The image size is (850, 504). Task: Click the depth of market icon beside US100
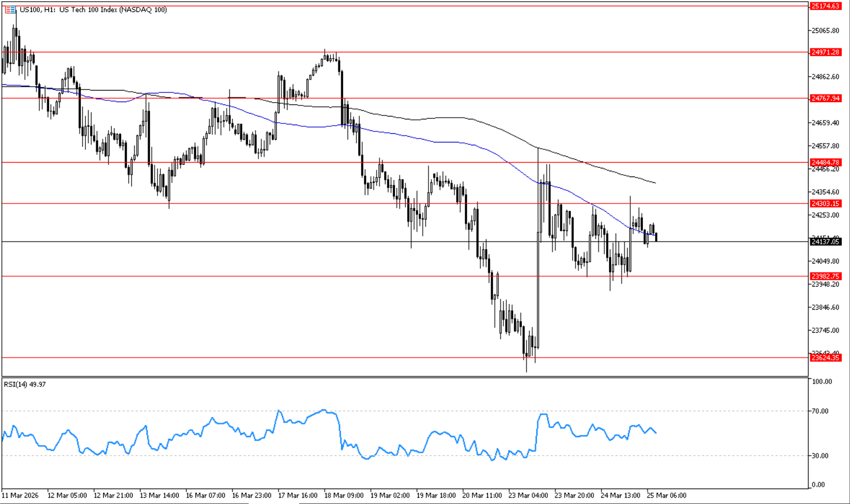coord(10,10)
